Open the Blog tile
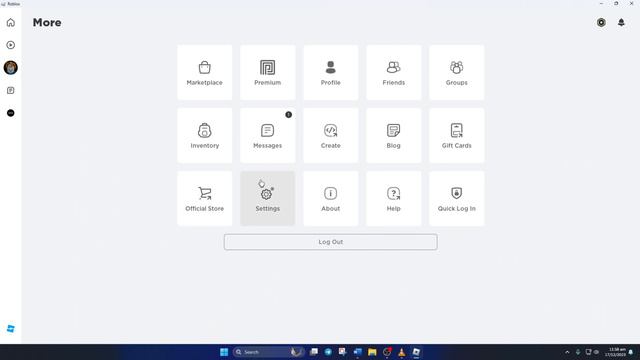This screenshot has height=360, width=640. (393, 136)
